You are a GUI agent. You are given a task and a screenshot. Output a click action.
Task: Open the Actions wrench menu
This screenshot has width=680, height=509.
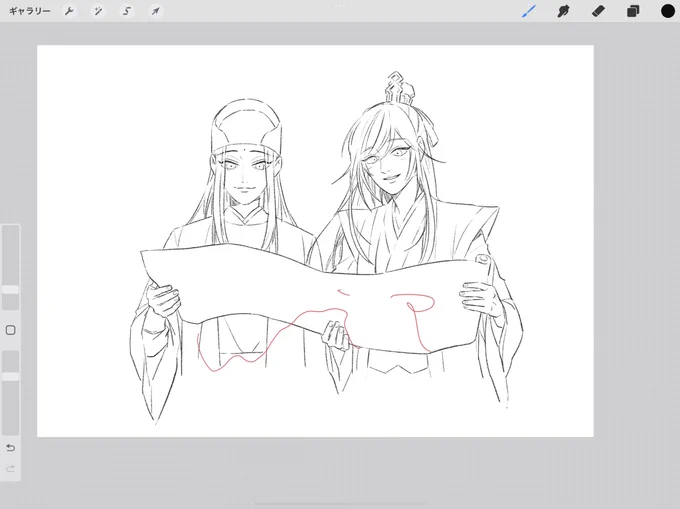click(69, 11)
